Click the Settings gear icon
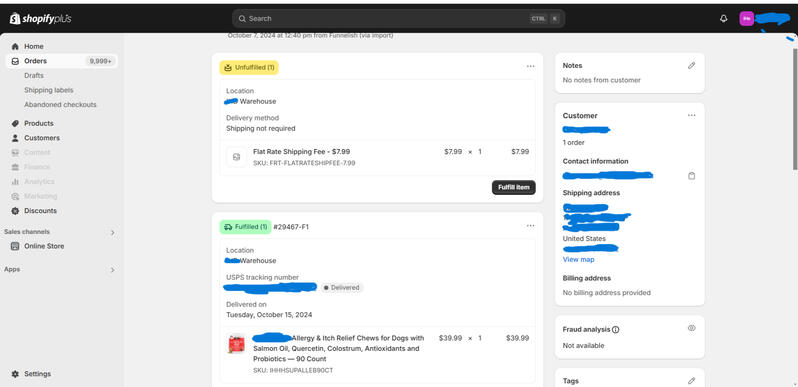Screen dimensions: 798x387 click(15, 374)
